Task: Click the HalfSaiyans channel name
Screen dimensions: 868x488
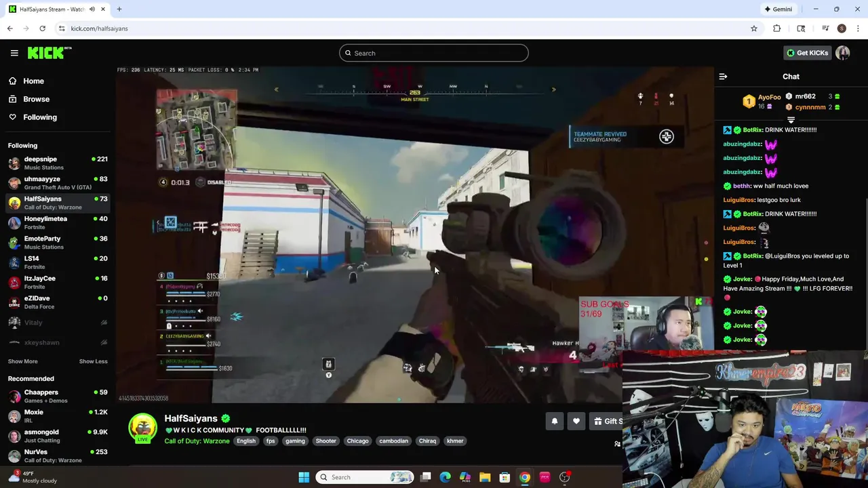Action: point(191,419)
